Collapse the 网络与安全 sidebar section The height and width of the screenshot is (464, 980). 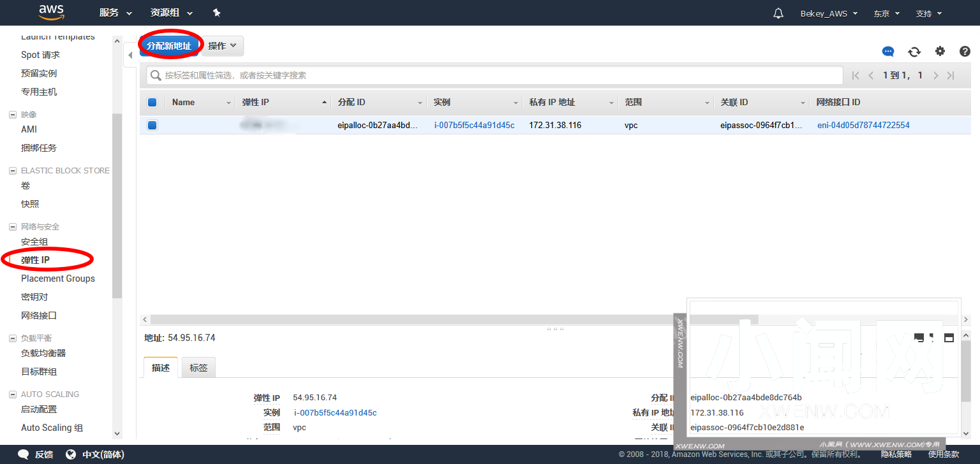(x=13, y=227)
